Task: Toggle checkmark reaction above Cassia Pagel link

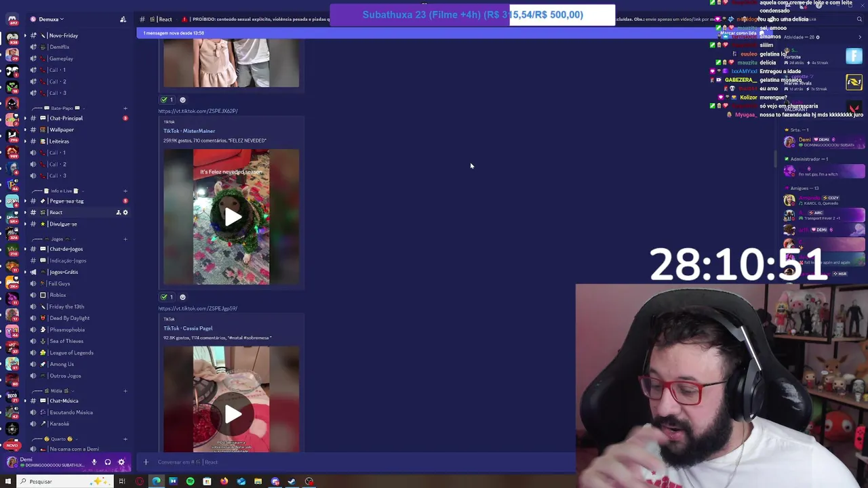Action: (167, 297)
